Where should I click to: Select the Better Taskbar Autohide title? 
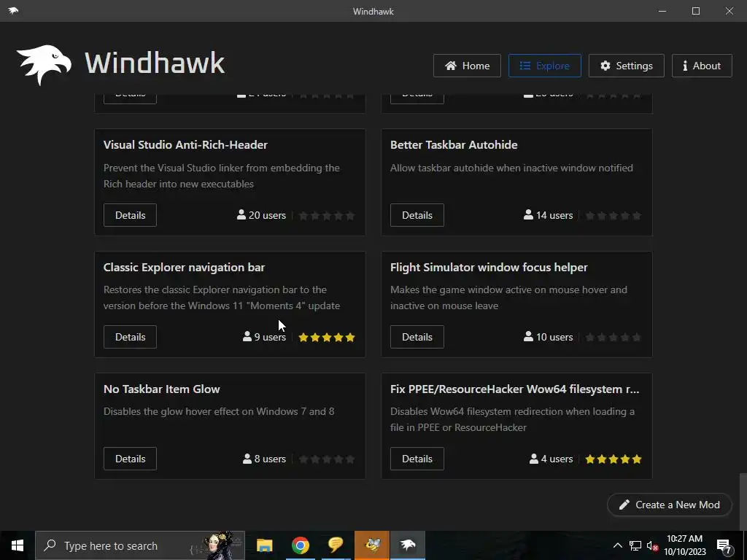coord(454,145)
